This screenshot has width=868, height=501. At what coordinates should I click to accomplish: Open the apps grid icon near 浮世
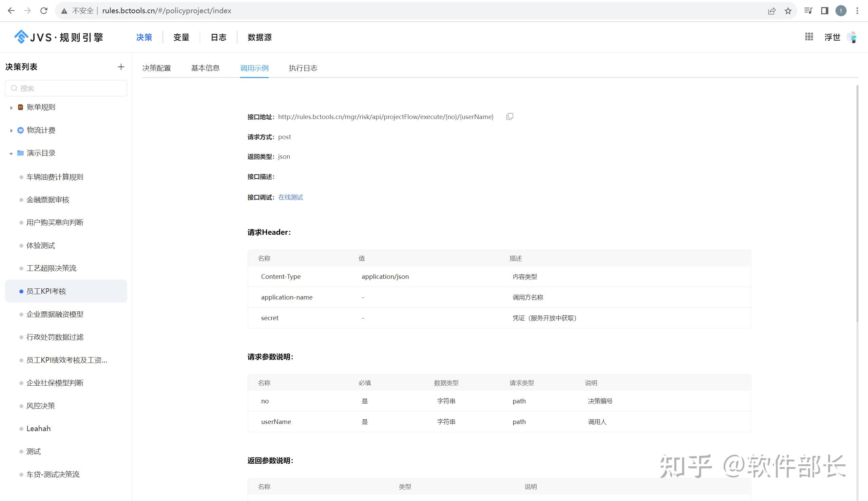pos(809,37)
